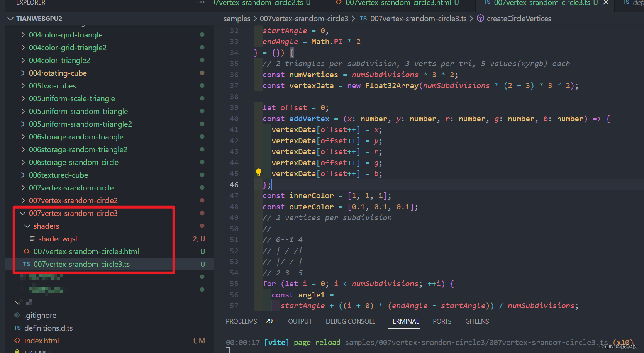Screen dimensions: 644x353
Task: Open the Explorer more-actions ellipsis menu
Action: pyautogui.click(x=201, y=2)
